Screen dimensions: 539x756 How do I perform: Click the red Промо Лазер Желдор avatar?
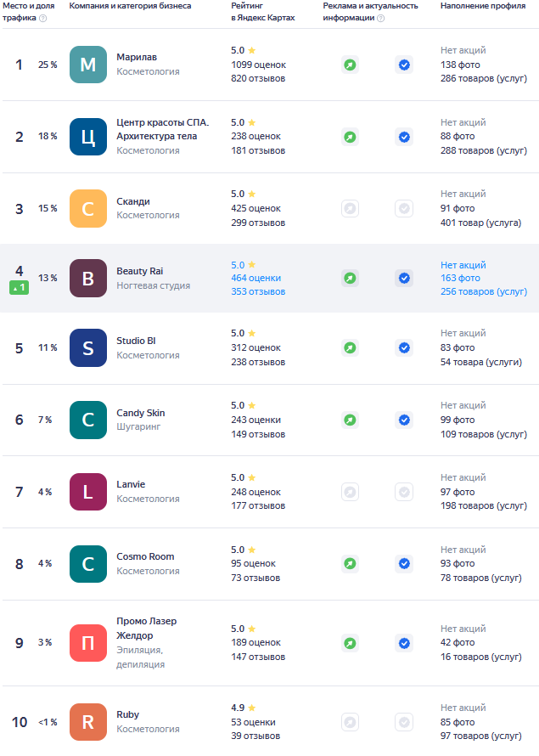[88, 642]
